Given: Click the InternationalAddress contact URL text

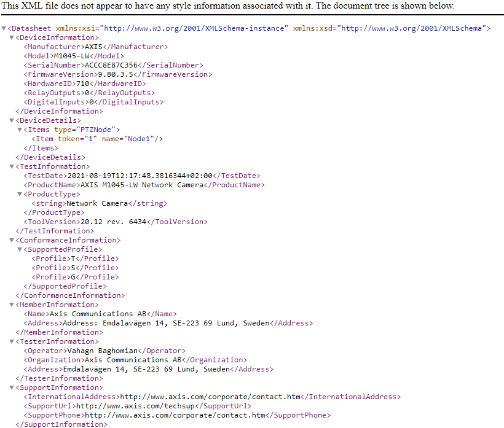Looking at the screenshot, I should pyautogui.click(x=210, y=397).
